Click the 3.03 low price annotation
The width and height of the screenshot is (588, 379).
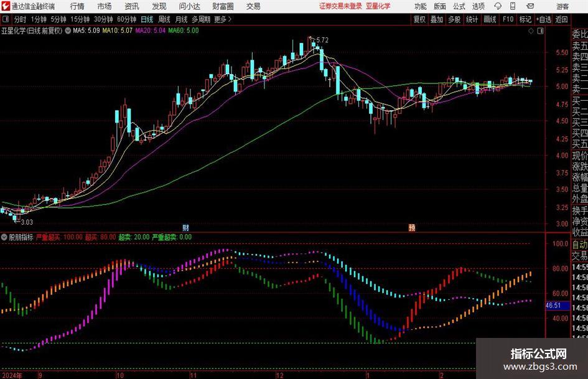tap(27, 222)
